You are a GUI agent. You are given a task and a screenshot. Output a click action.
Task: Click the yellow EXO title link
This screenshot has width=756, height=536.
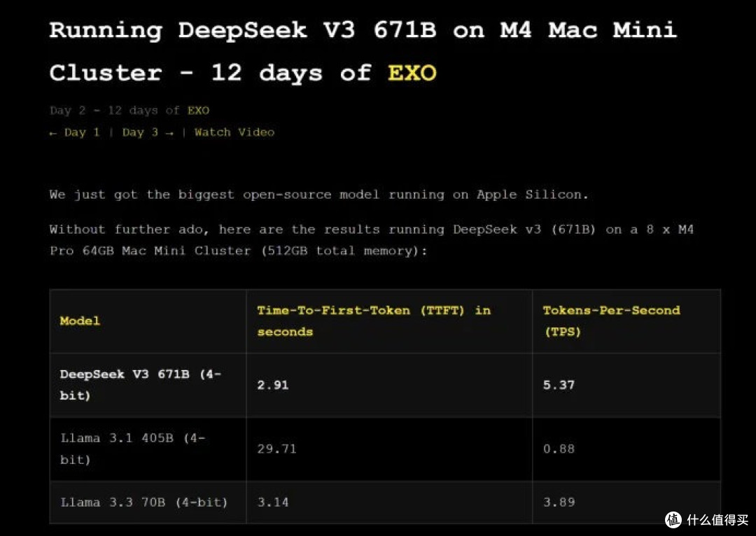[412, 73]
